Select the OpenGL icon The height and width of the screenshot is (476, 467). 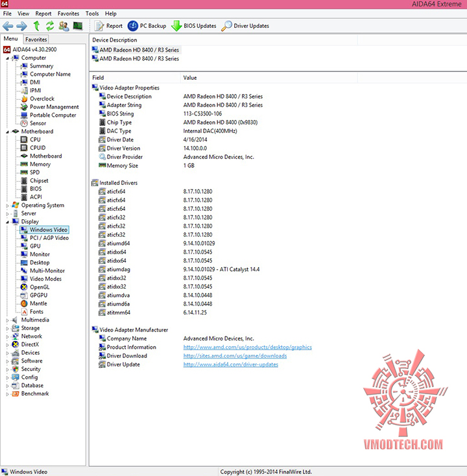tap(24, 287)
